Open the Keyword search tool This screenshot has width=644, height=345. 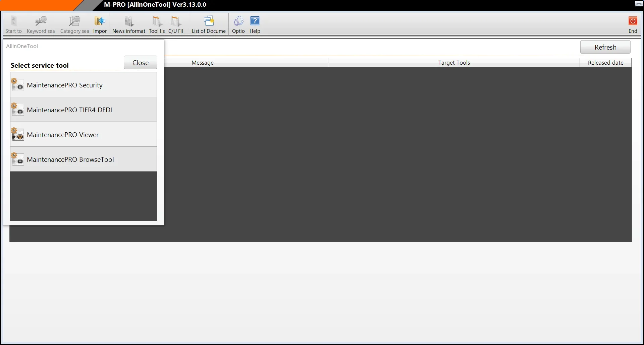[41, 24]
